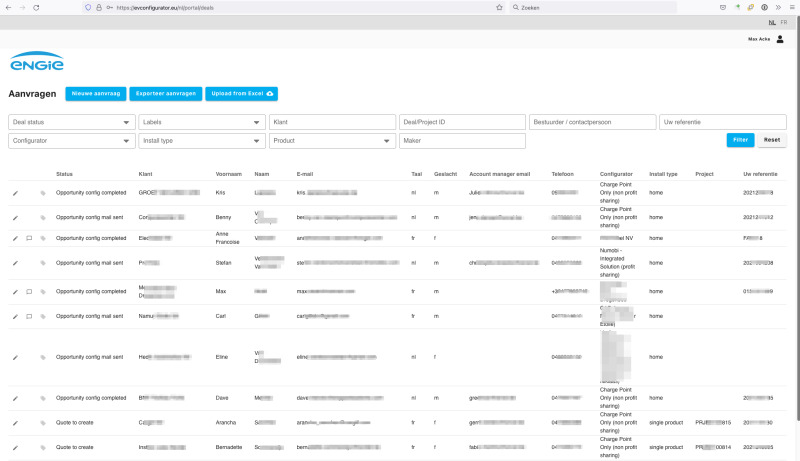Reload the page in the browser
Viewport: 800px width, 461px height.
pos(51,7)
